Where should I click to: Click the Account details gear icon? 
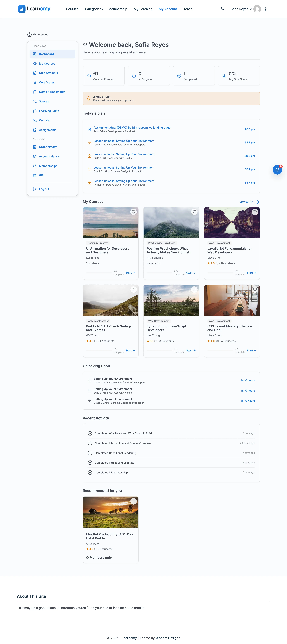[x=35, y=157]
